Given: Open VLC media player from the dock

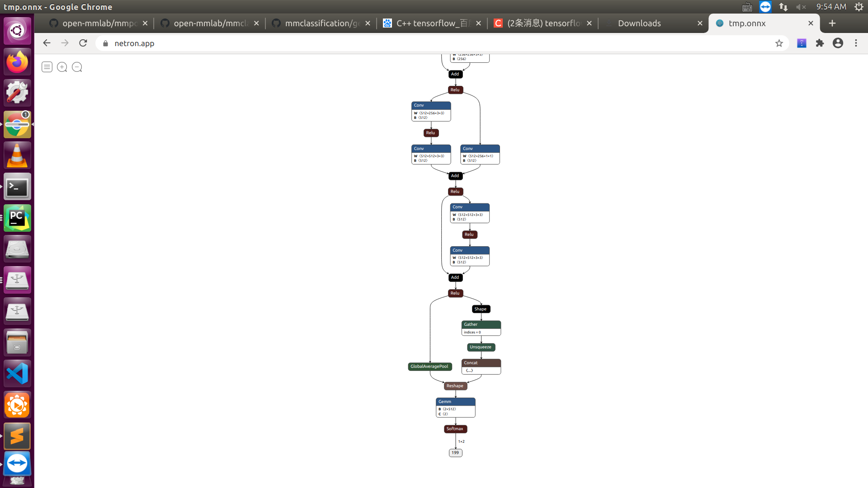Looking at the screenshot, I should point(17,155).
